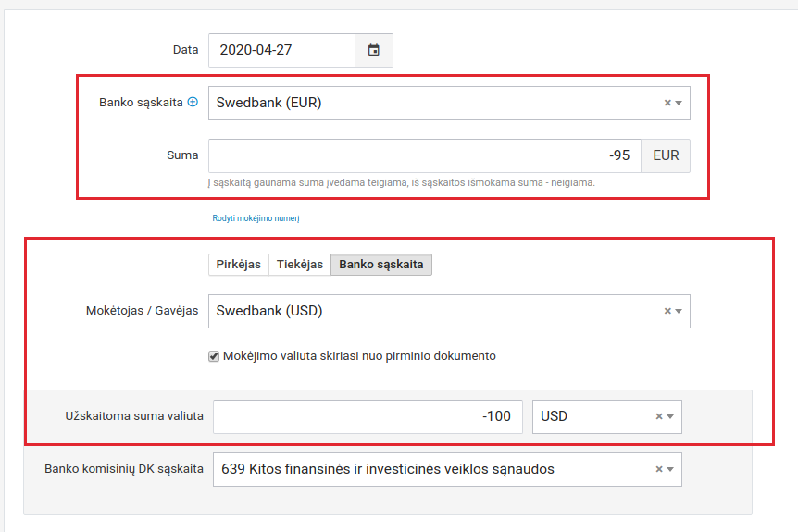The width and height of the screenshot is (798, 532).
Task: Uncheck Mokėjimo valiuta skiriasi nuo pirminio dokumento
Action: [214, 355]
